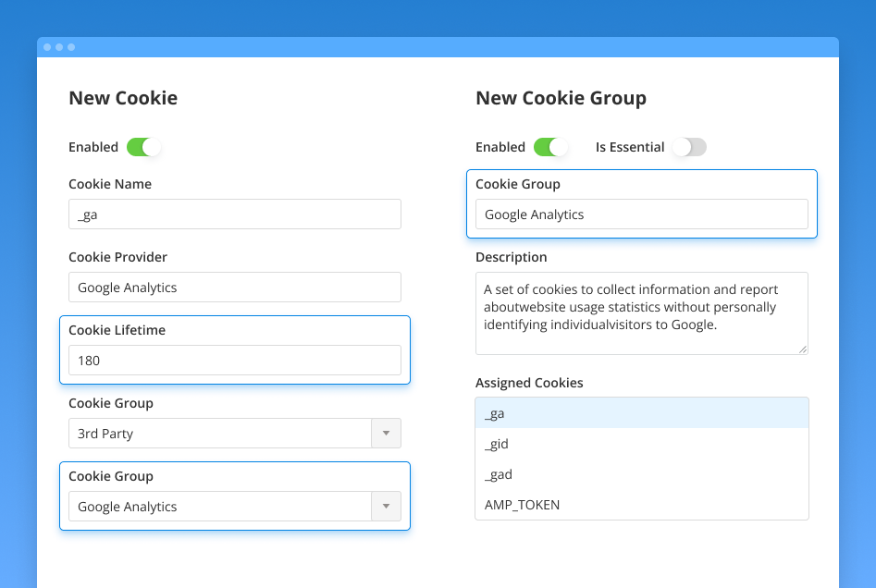Image resolution: width=876 pixels, height=588 pixels.
Task: Click the leftmost window control dot
Action: 47,46
